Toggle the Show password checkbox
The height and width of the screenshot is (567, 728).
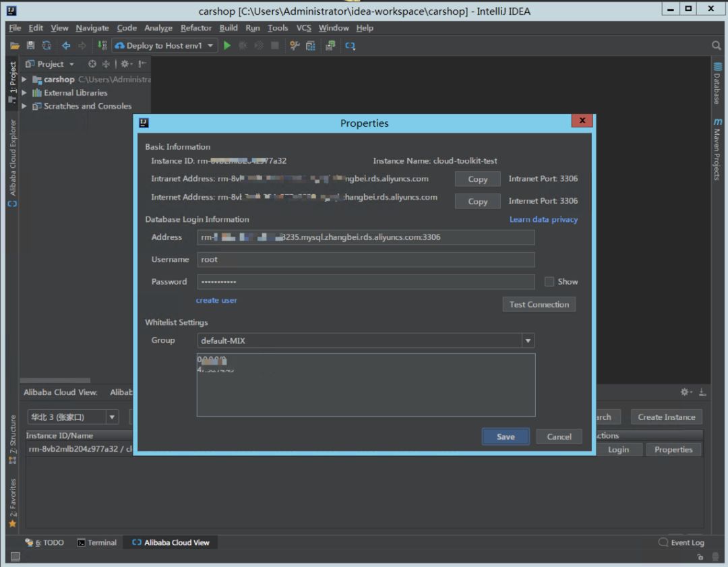pyautogui.click(x=549, y=281)
